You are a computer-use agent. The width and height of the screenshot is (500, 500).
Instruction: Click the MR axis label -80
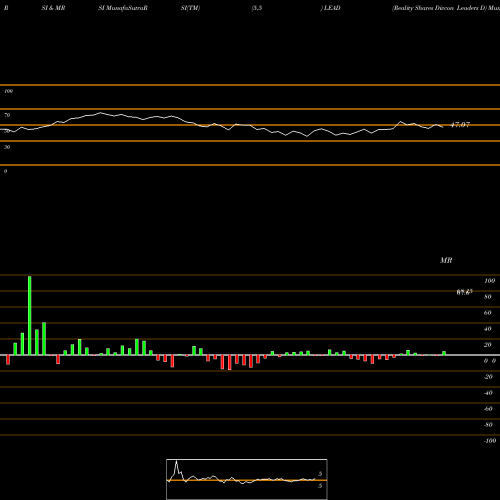(x=488, y=425)
